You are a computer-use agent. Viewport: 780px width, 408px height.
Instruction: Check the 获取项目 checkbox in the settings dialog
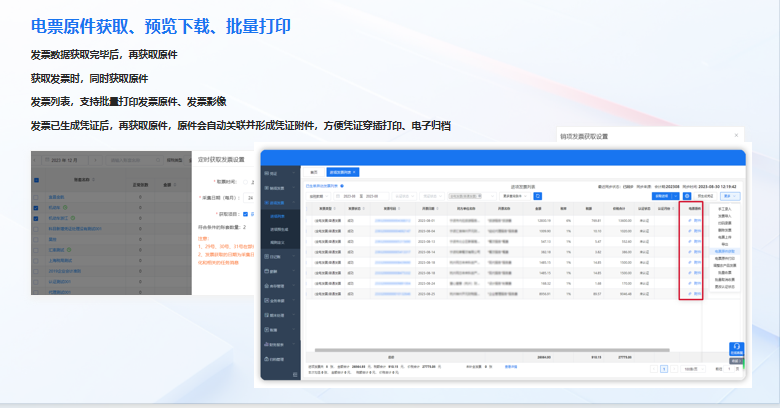coord(247,213)
